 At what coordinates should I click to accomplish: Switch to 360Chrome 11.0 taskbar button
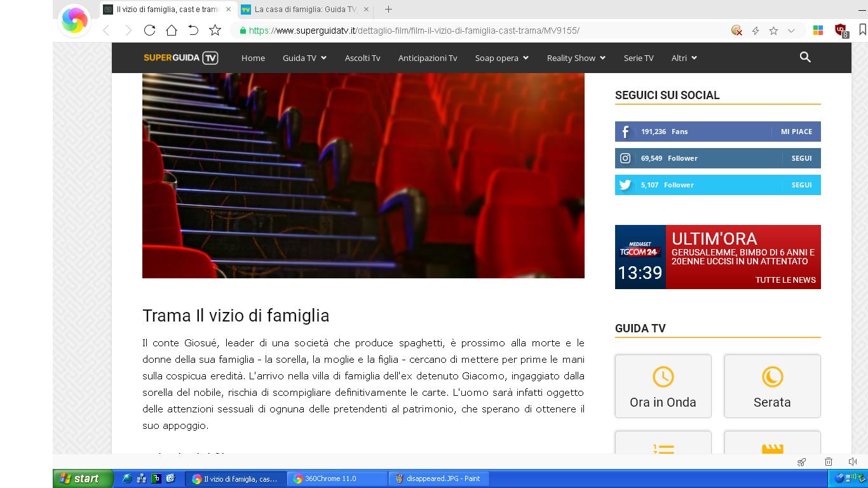(x=337, y=478)
